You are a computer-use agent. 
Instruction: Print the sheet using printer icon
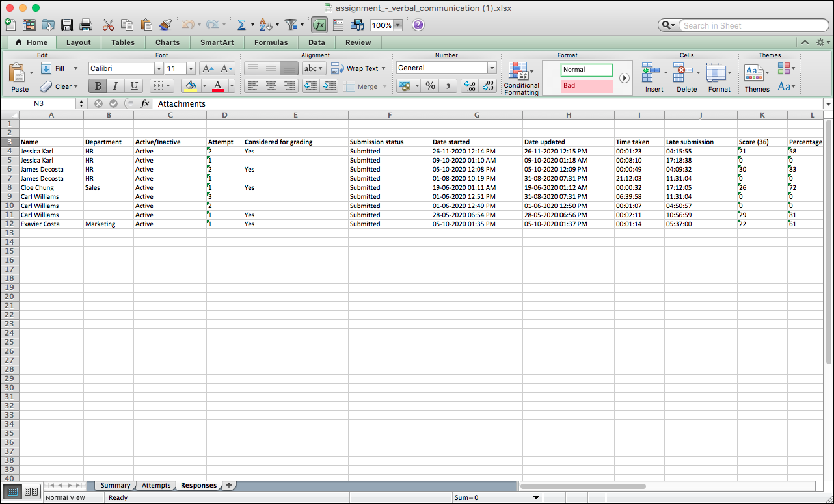point(86,25)
